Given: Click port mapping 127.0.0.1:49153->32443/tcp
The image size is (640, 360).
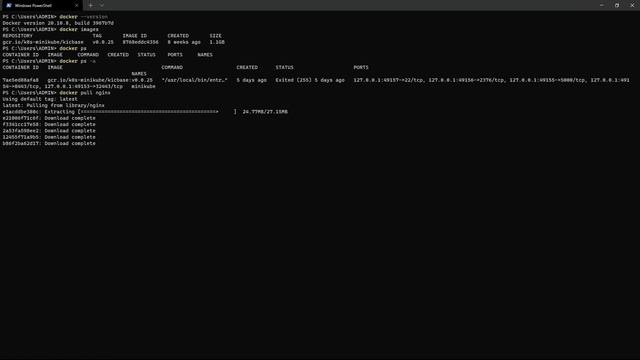Looking at the screenshot, I should pos(84,87).
